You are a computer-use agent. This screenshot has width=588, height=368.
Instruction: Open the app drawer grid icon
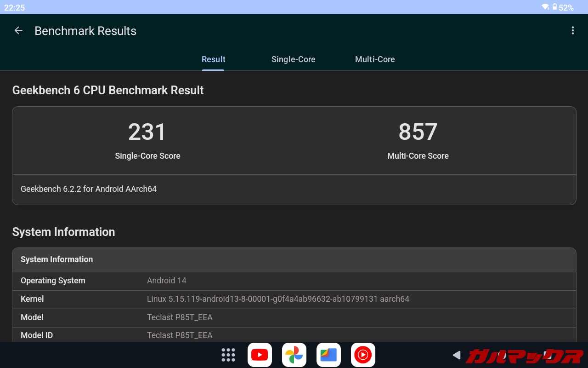pos(228,355)
